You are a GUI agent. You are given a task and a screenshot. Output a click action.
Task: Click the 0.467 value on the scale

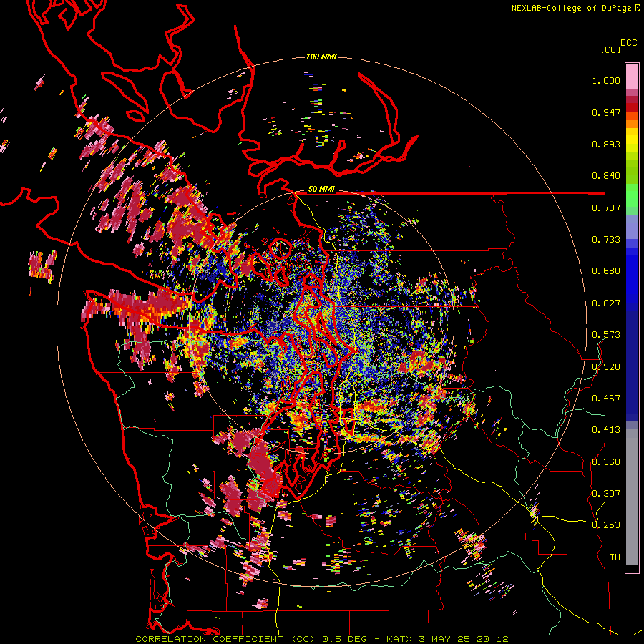pos(606,398)
